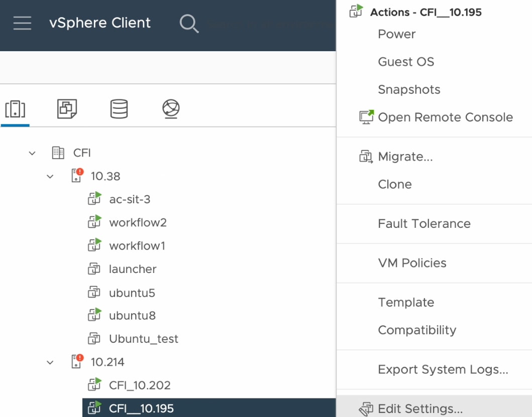532x417 pixels.
Task: Switch to VMs and Templates view
Action: 67,108
